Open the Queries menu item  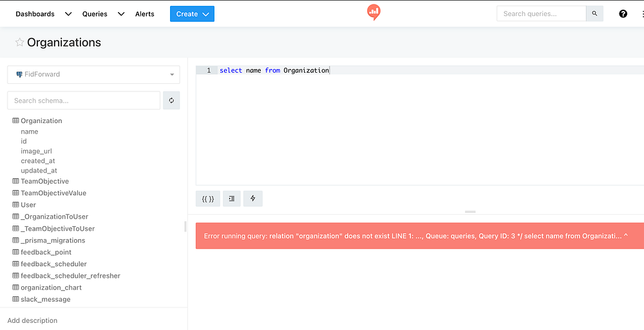pos(95,14)
